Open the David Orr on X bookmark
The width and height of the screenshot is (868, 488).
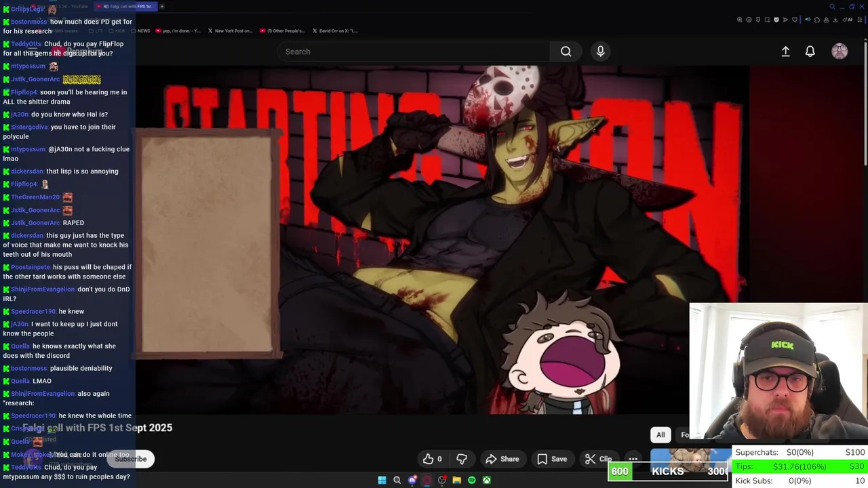point(335,30)
